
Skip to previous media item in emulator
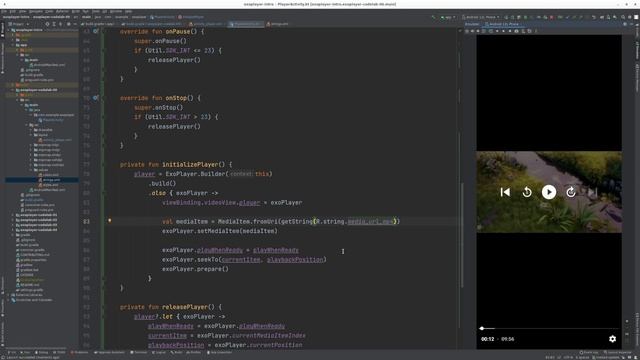pos(505,192)
